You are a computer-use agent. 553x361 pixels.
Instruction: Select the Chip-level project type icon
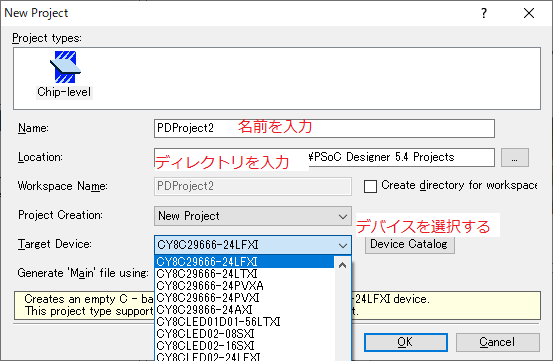[65, 74]
